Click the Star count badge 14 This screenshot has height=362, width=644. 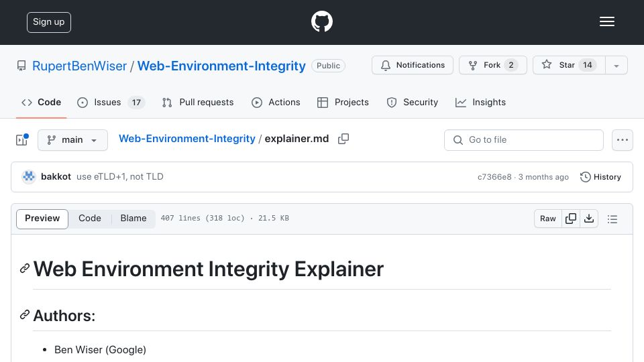[588, 65]
